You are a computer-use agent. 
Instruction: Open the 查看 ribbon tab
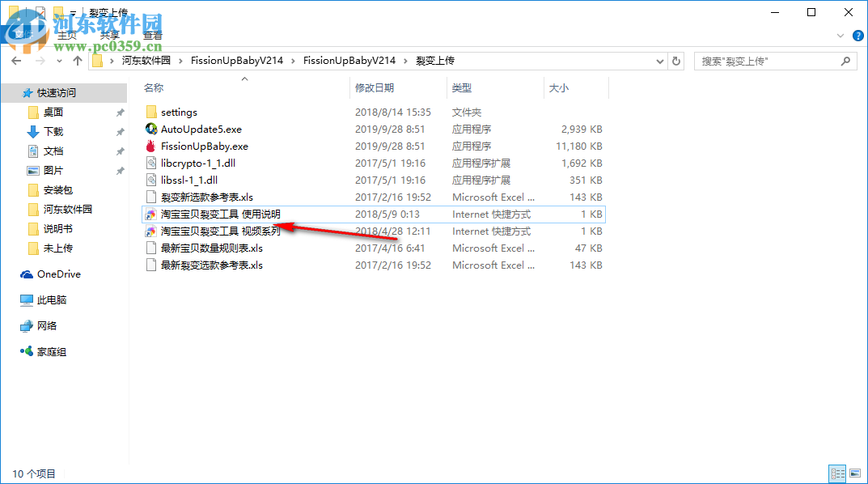[152, 35]
